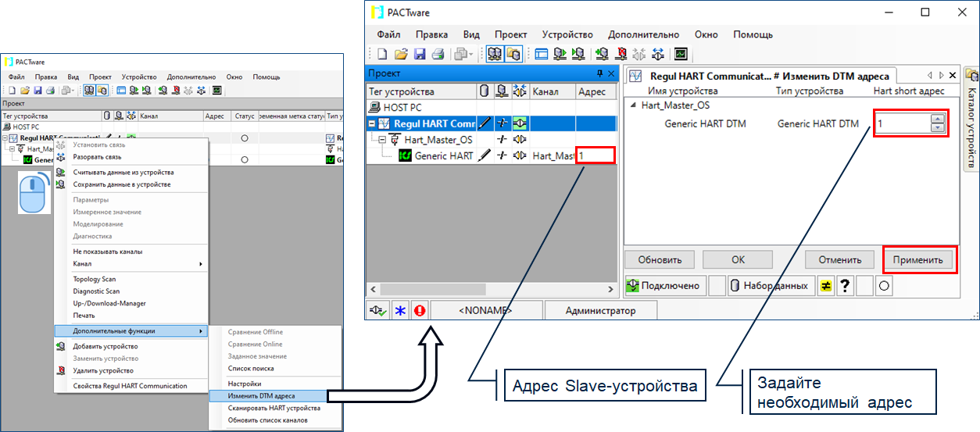
Task: Collapse the Regul HART Comm tree node
Action: pos(373,123)
